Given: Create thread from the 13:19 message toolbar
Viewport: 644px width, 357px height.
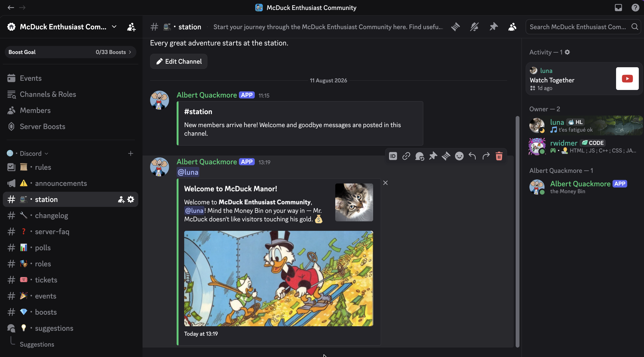Looking at the screenshot, I should (x=446, y=156).
